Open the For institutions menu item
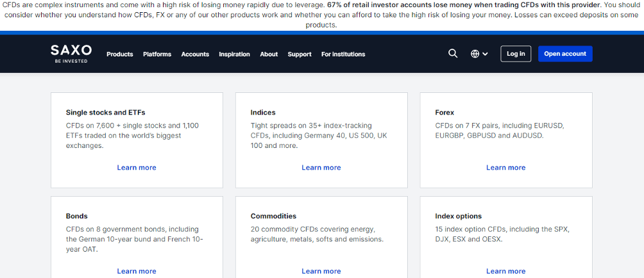644x278 pixels. 343,54
